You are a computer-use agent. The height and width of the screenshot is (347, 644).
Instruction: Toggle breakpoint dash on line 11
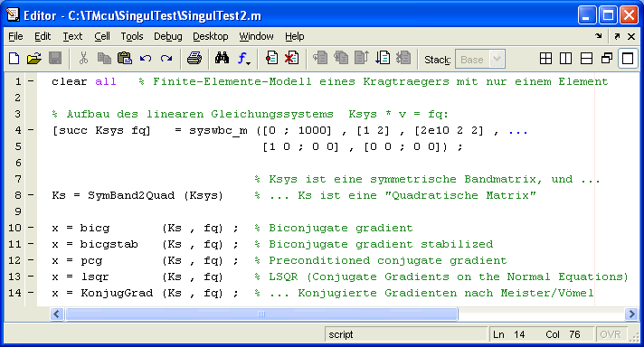point(31,244)
